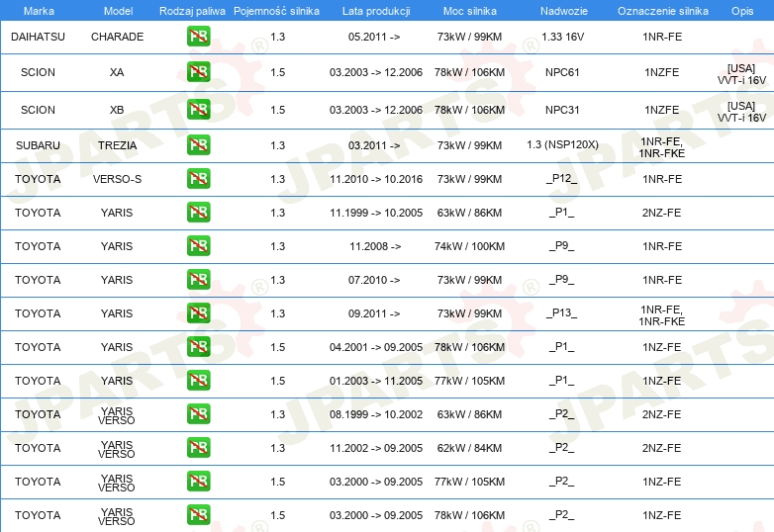Click the fuel icon in the Yaris 11.1999 row
774x532 pixels.
pyautogui.click(x=198, y=212)
